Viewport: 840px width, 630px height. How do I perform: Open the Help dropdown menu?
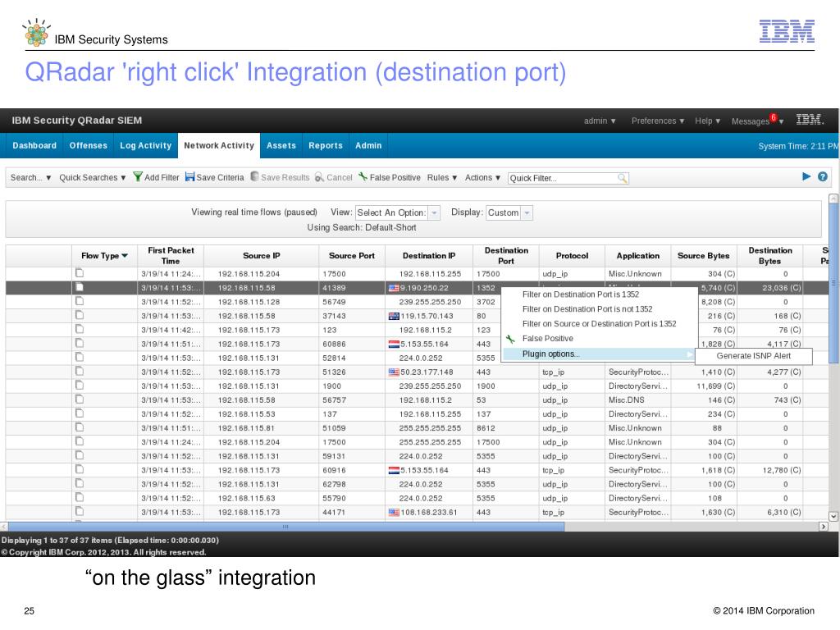click(708, 121)
